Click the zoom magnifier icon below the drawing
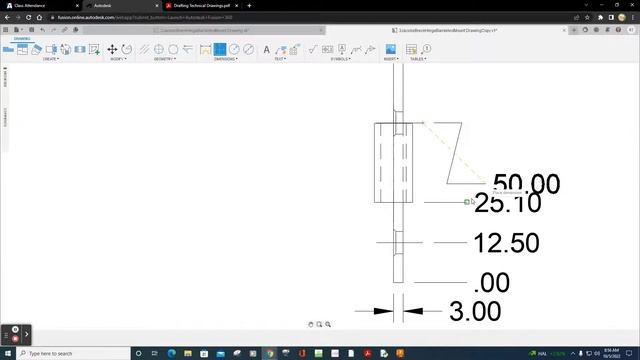Image resolution: width=640 pixels, height=360 pixels. [328, 324]
